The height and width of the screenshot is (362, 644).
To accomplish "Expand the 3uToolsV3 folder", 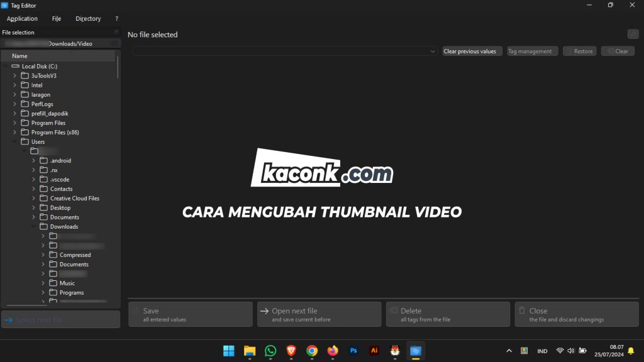I will [x=15, y=75].
